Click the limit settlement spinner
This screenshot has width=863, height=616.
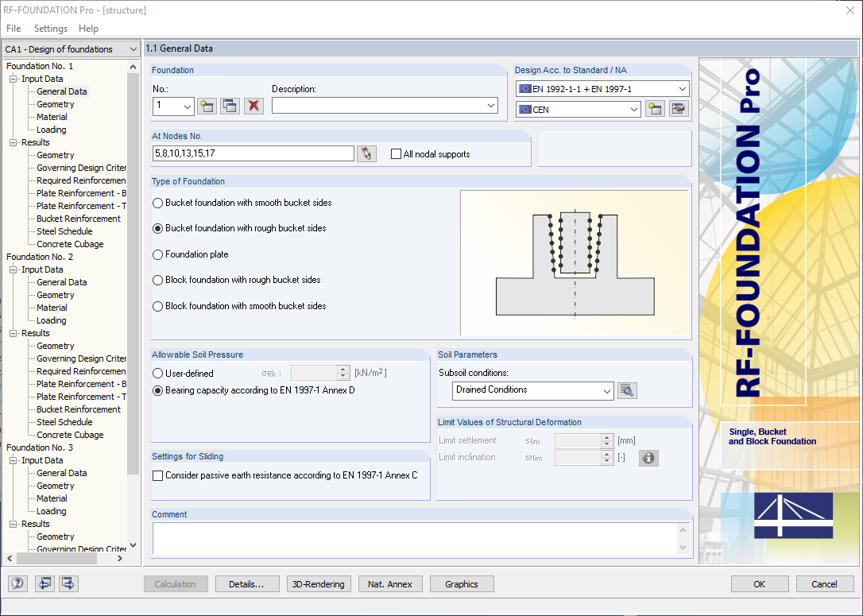606,441
